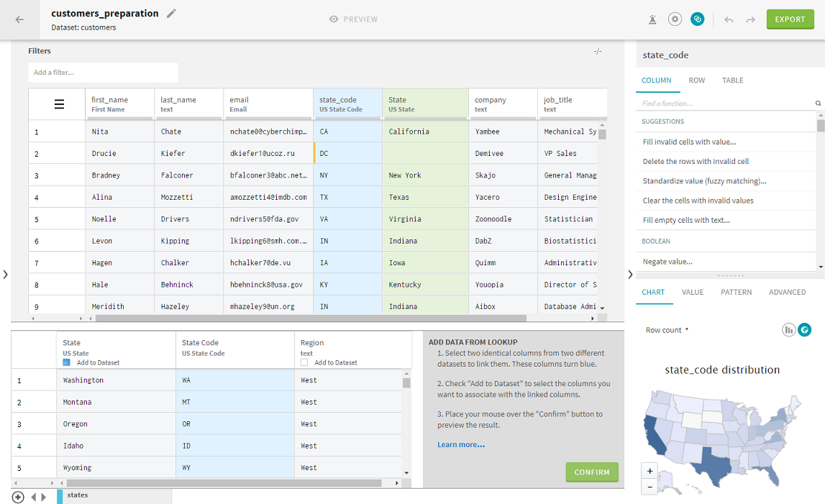
Task: Click the add lookup dataset plus icon
Action: [18, 497]
